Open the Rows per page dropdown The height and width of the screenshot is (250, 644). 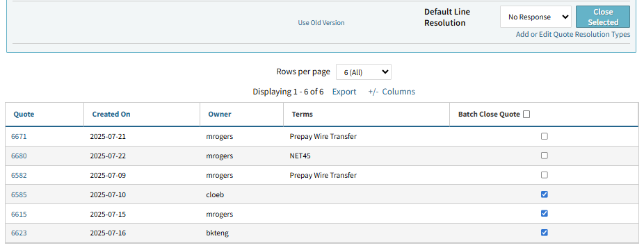[364, 72]
